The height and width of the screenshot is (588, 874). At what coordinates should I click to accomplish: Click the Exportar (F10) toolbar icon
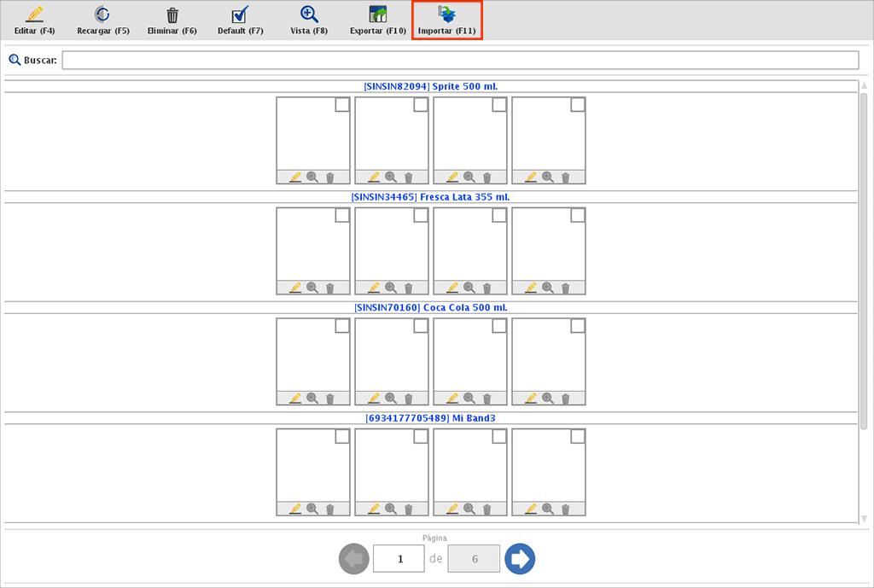pos(377,15)
